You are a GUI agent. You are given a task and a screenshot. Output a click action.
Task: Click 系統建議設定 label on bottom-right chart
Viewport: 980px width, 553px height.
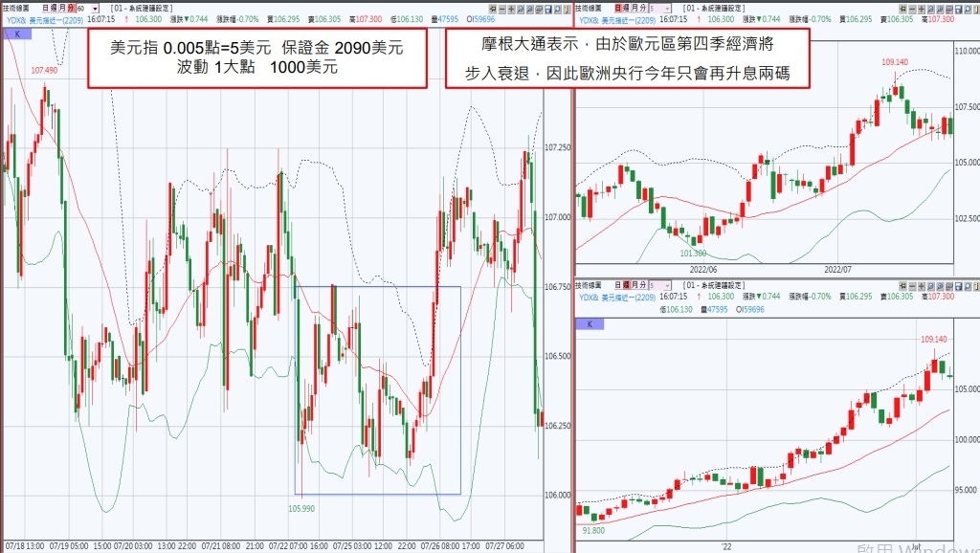(722, 285)
